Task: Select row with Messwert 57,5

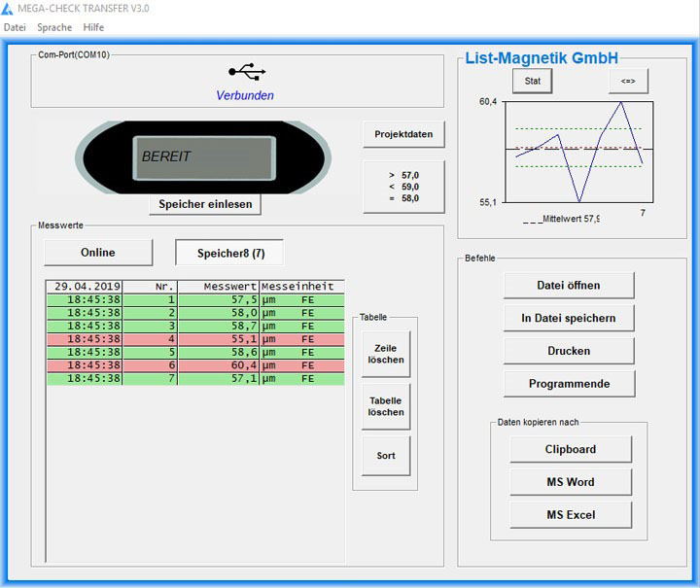Action: point(195,299)
